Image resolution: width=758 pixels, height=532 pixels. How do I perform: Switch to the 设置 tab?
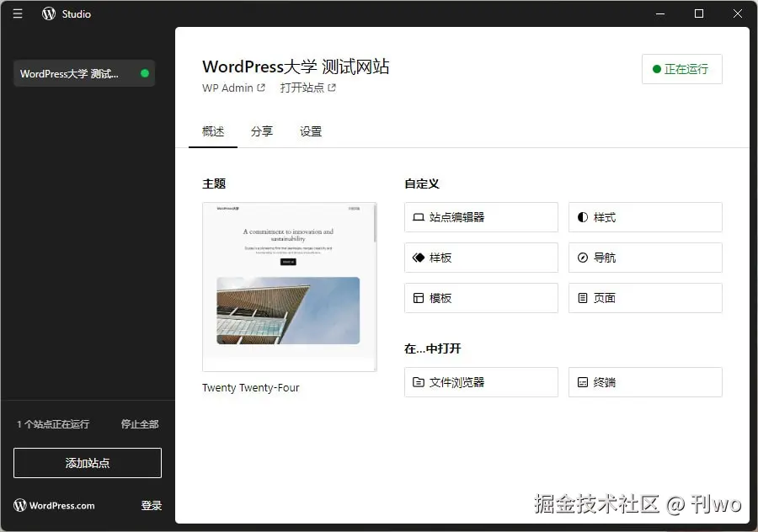[x=310, y=131]
